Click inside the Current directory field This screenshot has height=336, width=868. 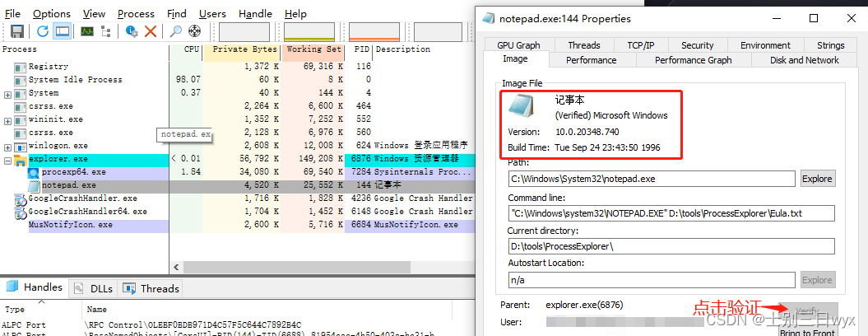click(x=671, y=246)
